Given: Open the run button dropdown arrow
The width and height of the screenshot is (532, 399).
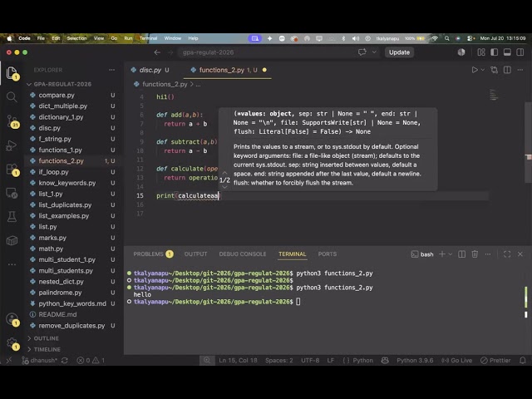Looking at the screenshot, I should tap(482, 70).
